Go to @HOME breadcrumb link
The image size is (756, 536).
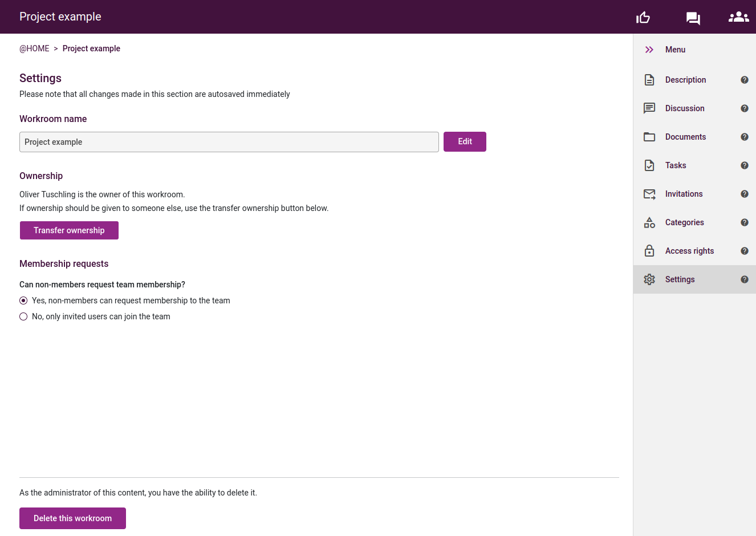tap(34, 48)
